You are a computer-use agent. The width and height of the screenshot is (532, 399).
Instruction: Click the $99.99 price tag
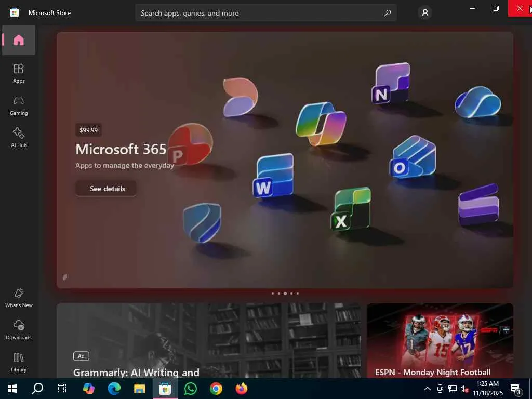point(88,130)
